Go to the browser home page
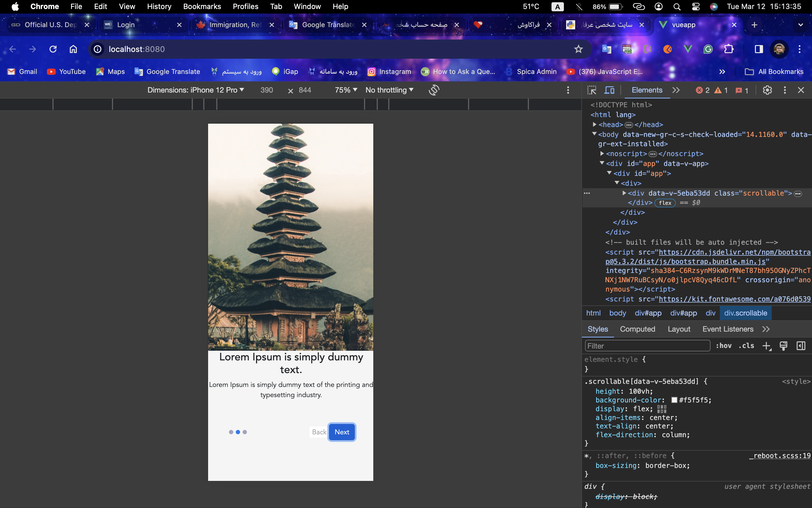Screen dimensions: 812x508 coord(73,49)
